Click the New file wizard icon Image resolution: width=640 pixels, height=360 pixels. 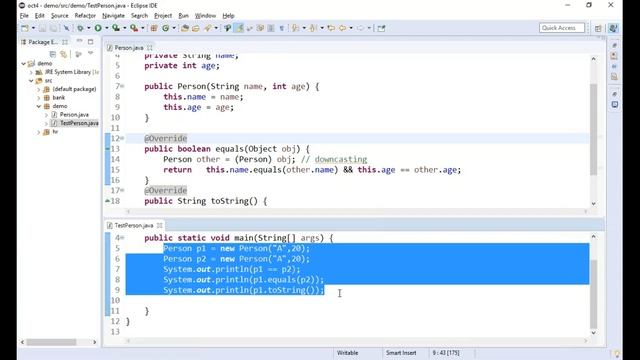25,28
